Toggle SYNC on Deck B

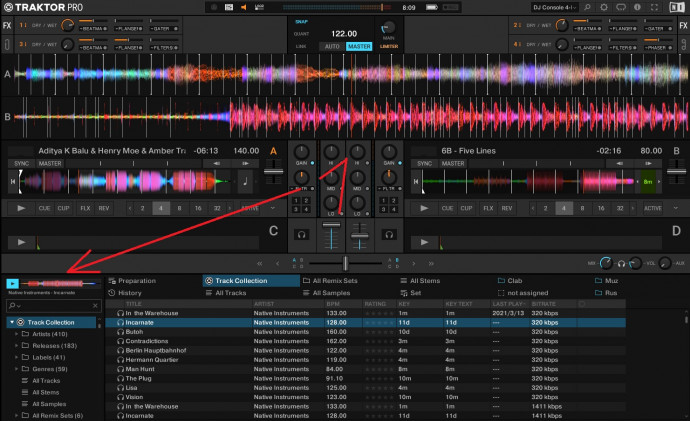click(424, 163)
